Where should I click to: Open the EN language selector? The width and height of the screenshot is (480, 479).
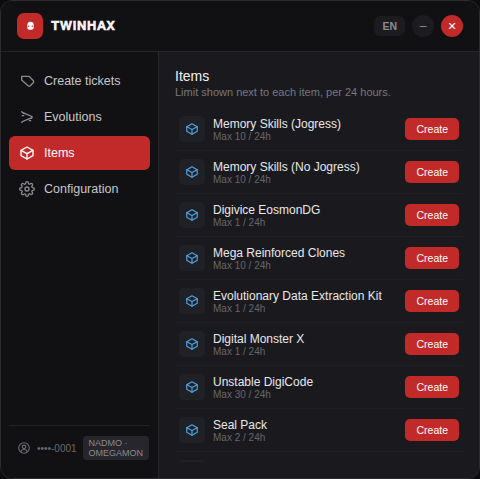pos(389,26)
